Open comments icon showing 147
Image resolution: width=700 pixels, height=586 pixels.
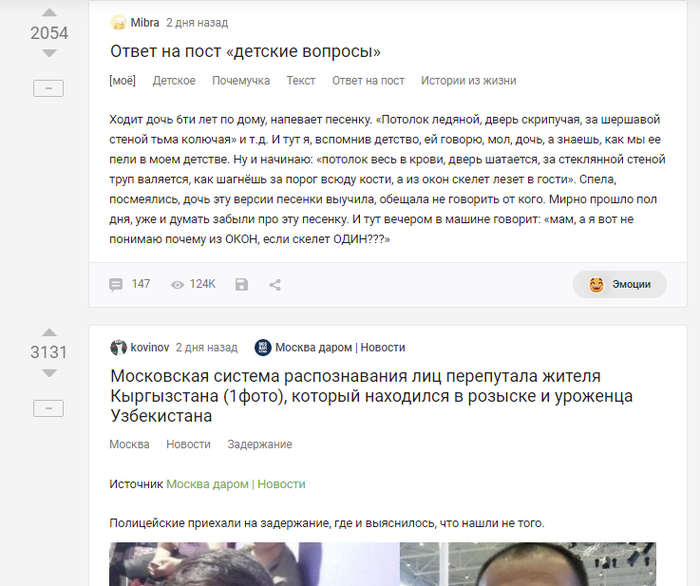(116, 284)
